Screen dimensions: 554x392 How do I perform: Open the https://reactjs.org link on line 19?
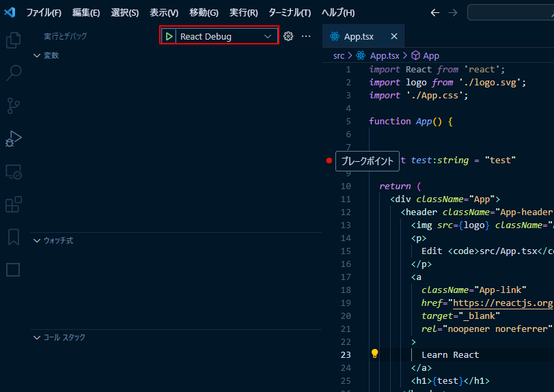click(502, 303)
